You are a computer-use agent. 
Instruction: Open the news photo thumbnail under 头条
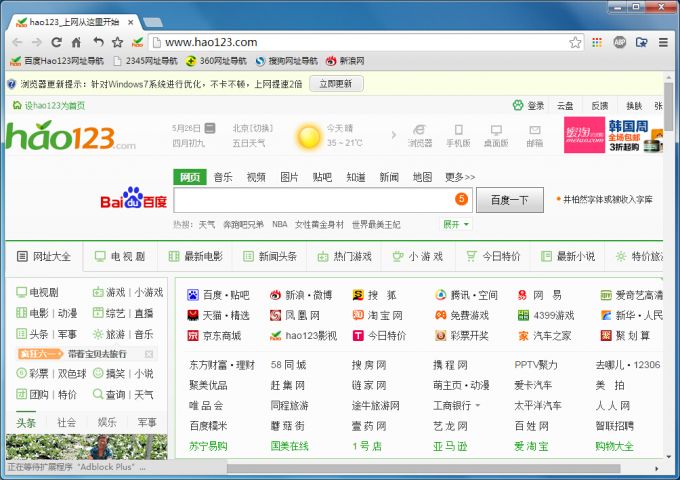pos(86,447)
